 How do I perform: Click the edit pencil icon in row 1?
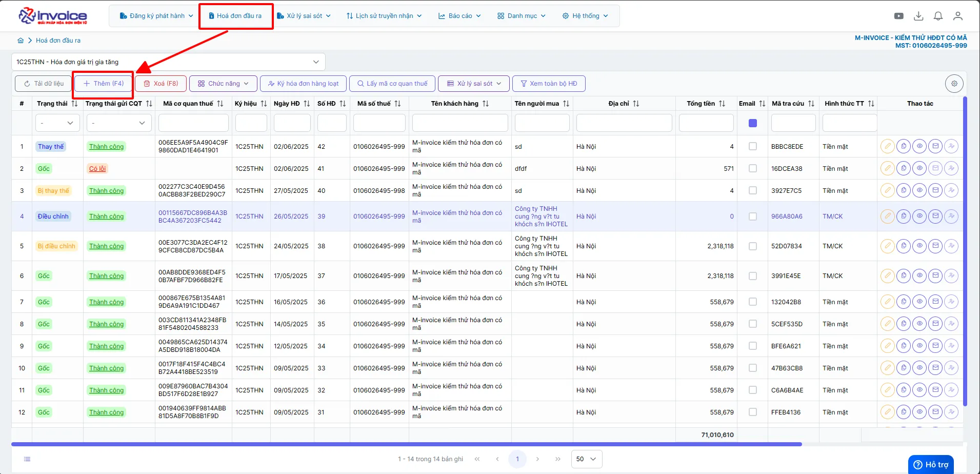pos(888,146)
